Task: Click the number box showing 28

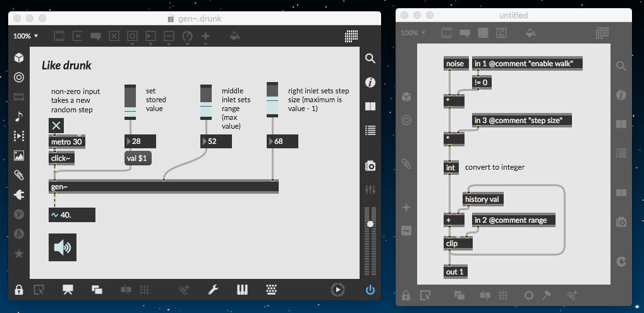Action: point(140,141)
